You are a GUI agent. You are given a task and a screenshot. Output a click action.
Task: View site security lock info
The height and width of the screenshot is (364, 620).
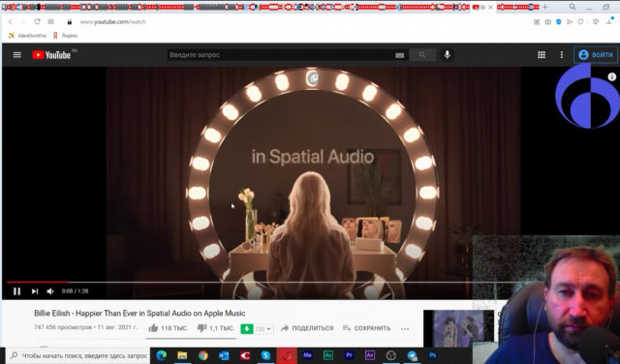coord(70,21)
